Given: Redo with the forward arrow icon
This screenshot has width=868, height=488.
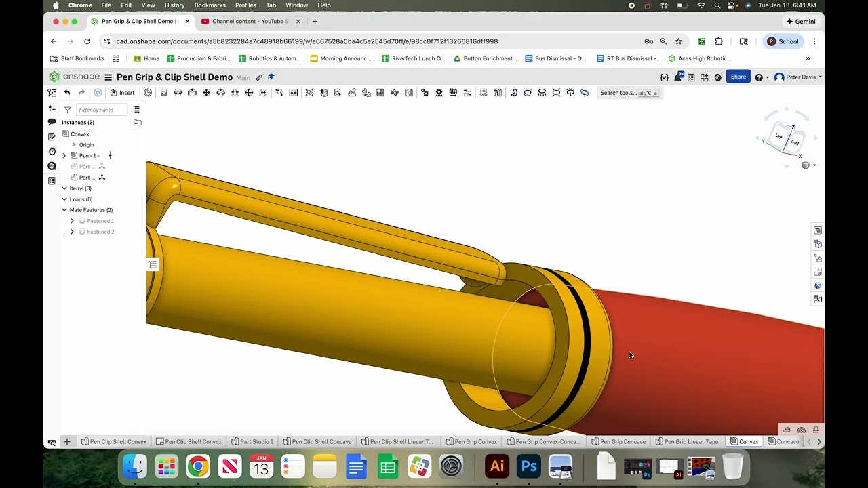Looking at the screenshot, I should coord(82,93).
